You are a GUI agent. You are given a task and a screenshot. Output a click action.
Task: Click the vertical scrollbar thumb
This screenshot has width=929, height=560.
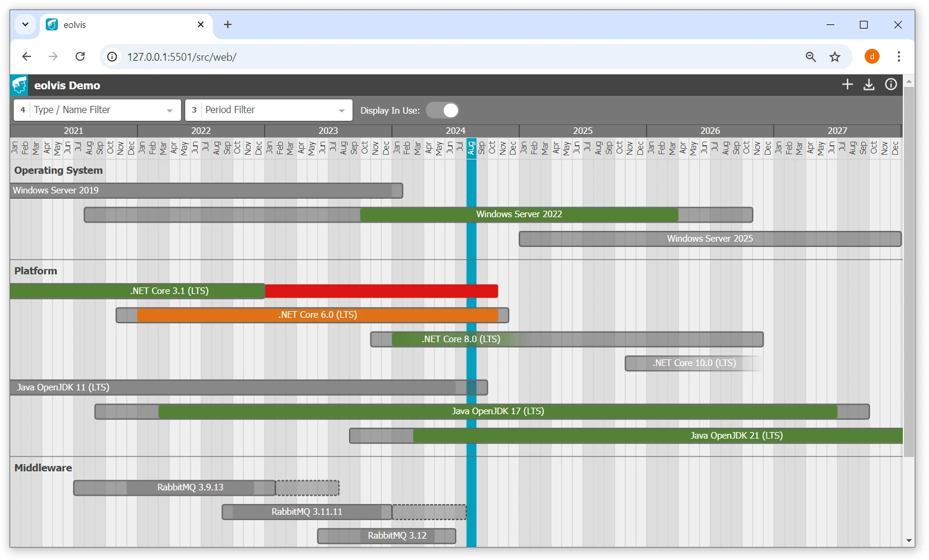909,272
